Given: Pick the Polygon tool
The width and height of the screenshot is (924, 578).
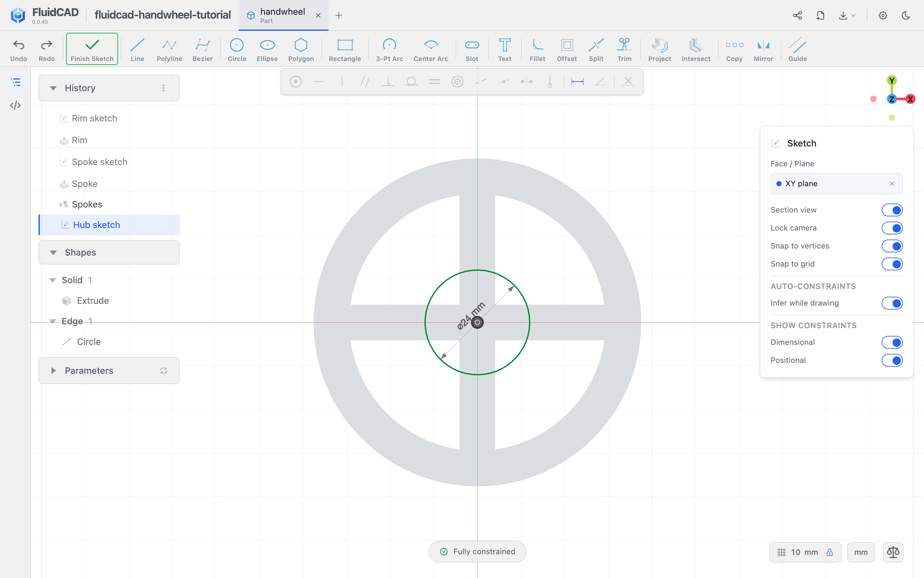Looking at the screenshot, I should click(x=301, y=49).
